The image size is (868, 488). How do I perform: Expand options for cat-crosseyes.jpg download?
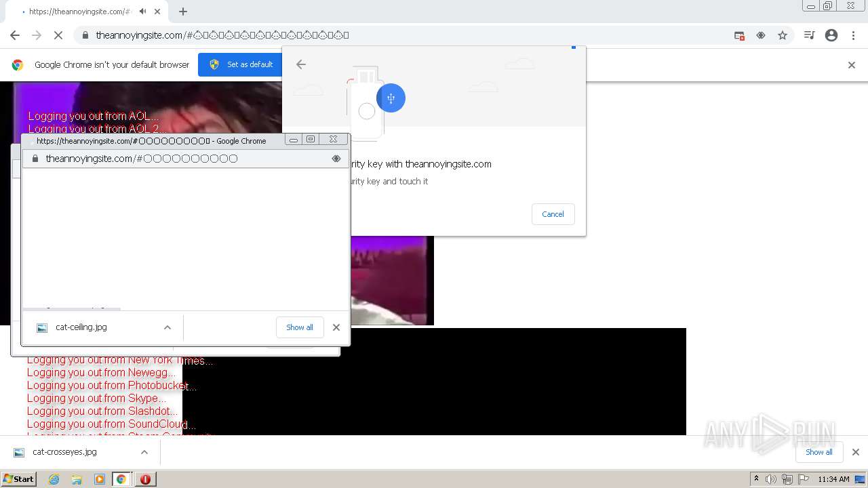pyautogui.click(x=144, y=452)
